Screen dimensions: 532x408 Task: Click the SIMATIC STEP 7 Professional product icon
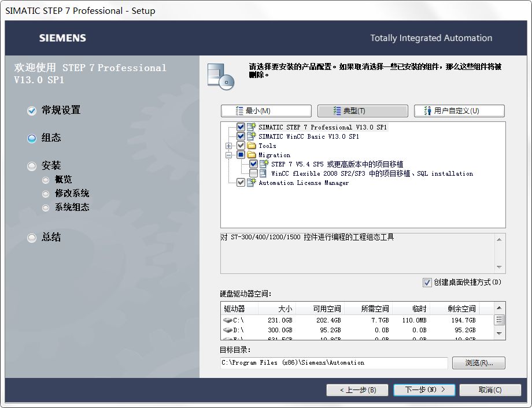pos(251,127)
